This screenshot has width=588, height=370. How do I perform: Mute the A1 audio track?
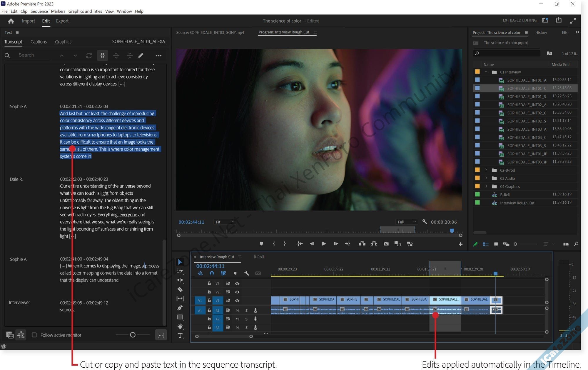[237, 310]
